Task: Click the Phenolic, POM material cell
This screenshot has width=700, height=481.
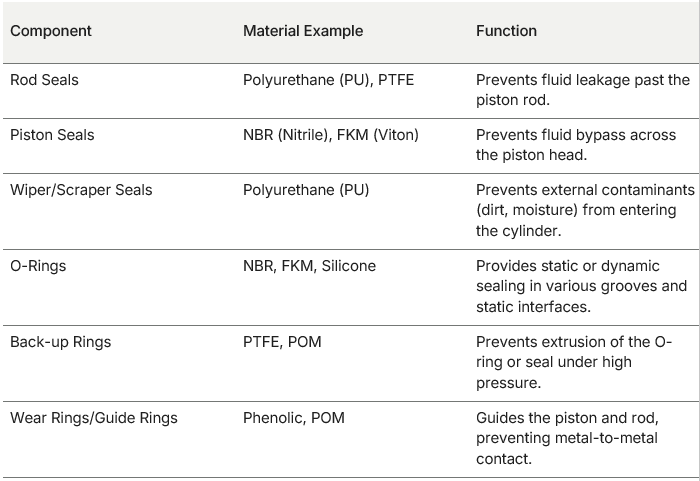Action: 294,418
